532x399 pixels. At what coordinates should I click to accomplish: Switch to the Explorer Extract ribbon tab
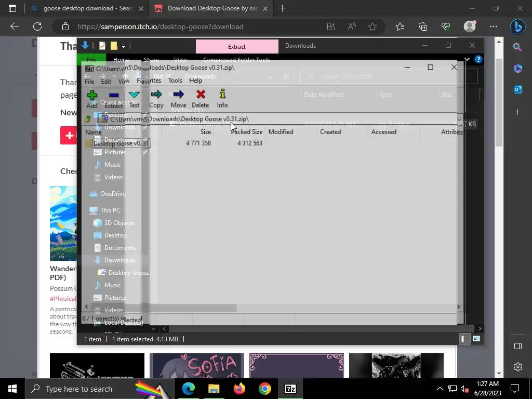tap(237, 46)
